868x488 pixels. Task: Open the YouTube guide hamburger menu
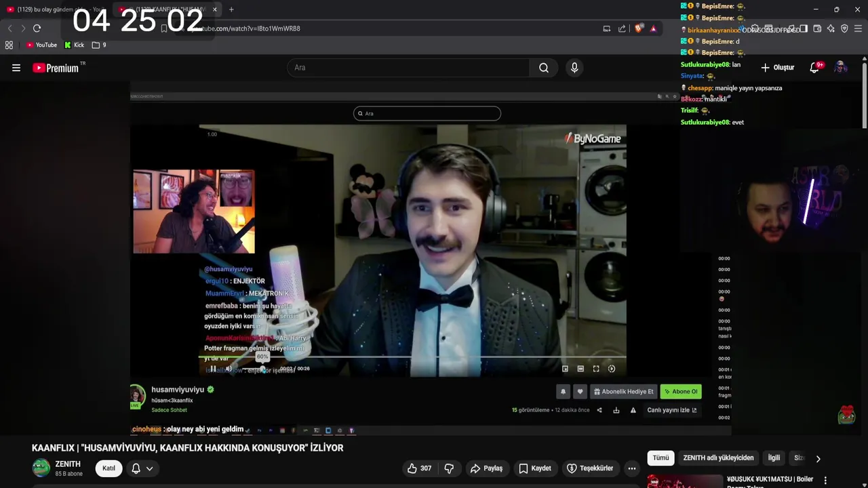click(16, 68)
